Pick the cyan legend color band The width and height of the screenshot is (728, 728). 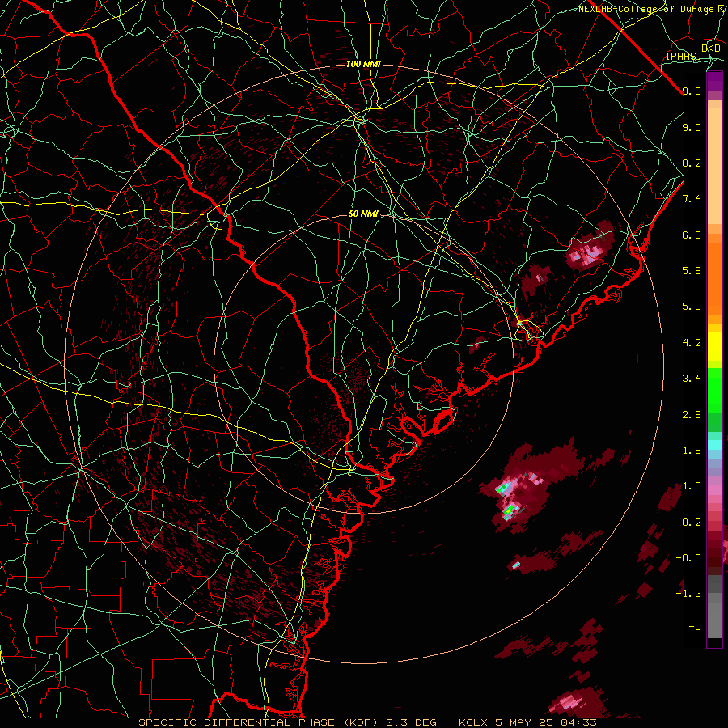(x=714, y=444)
